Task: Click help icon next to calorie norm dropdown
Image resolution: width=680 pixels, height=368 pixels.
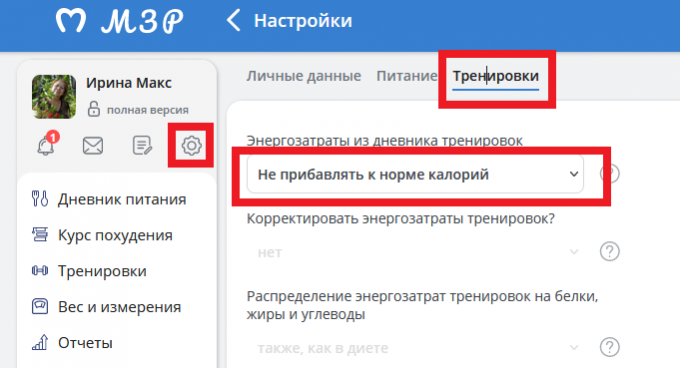Action: pos(609,174)
